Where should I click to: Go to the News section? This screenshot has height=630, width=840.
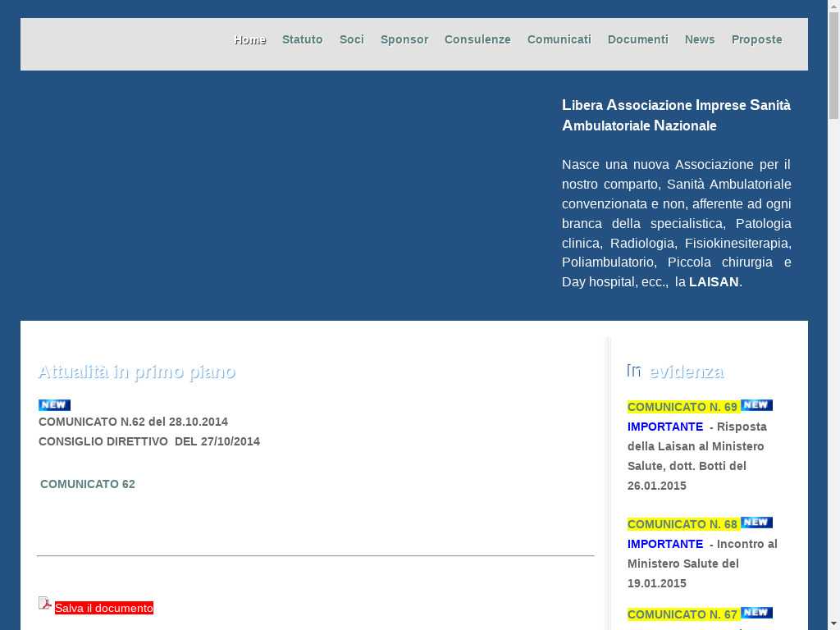coord(700,39)
